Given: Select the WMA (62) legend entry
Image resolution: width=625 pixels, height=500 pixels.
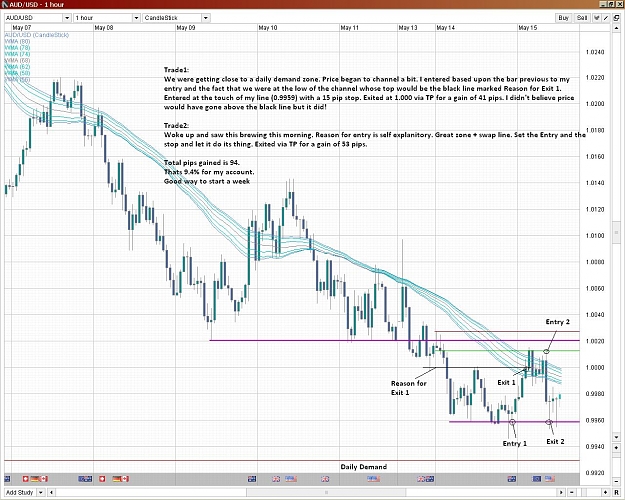Looking at the screenshot, I should coord(17,67).
